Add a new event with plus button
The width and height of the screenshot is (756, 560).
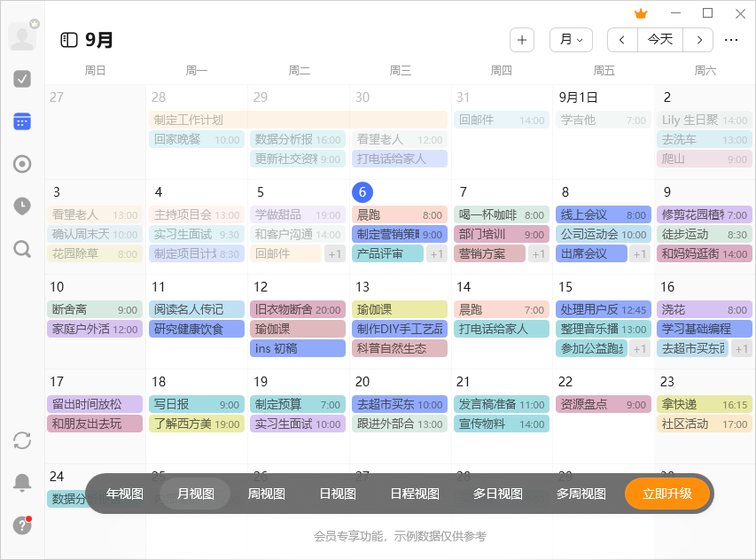(522, 40)
